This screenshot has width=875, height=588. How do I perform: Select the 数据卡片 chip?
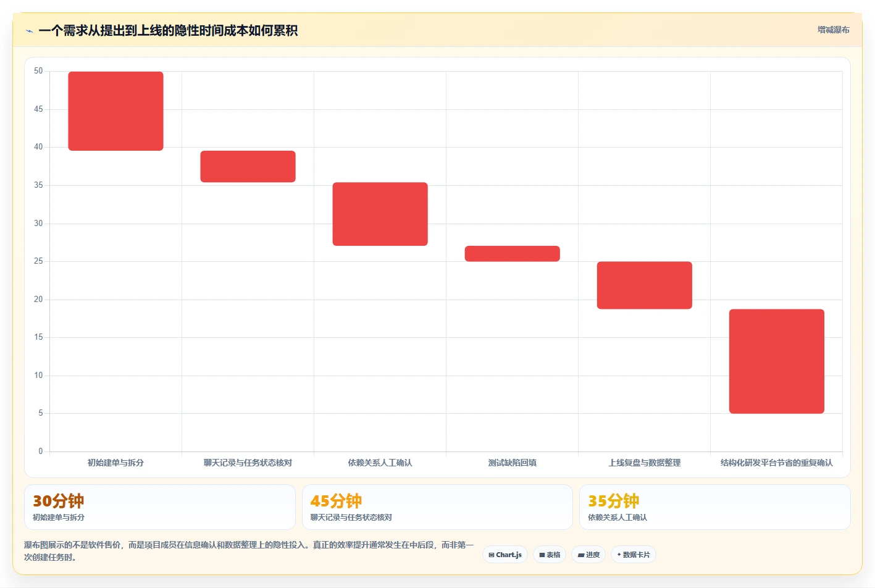tap(633, 555)
